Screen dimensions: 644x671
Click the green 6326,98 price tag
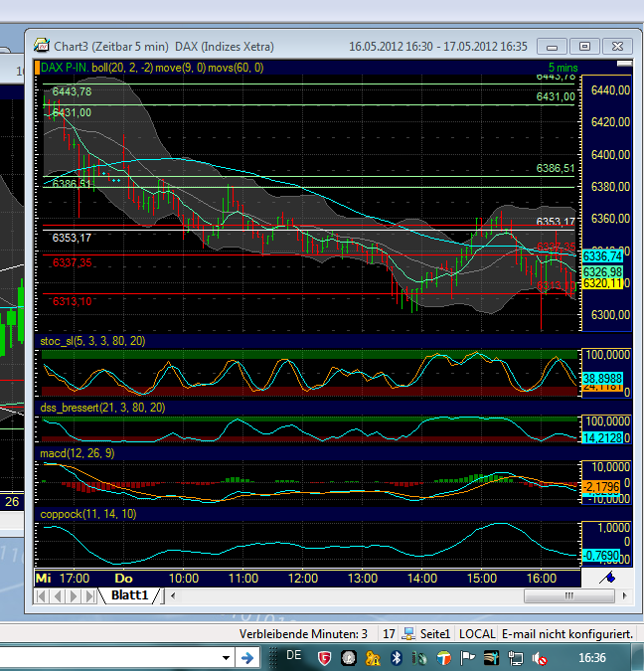(x=602, y=271)
